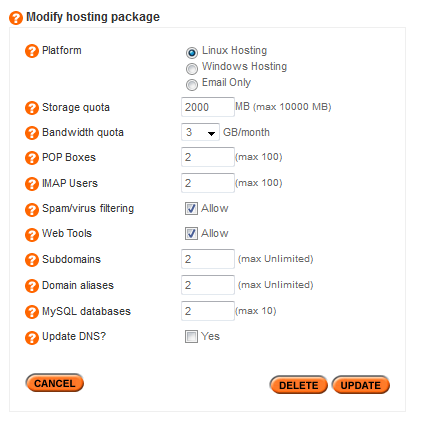
Task: Click the help icon next to MySQL databases
Action: click(32, 312)
